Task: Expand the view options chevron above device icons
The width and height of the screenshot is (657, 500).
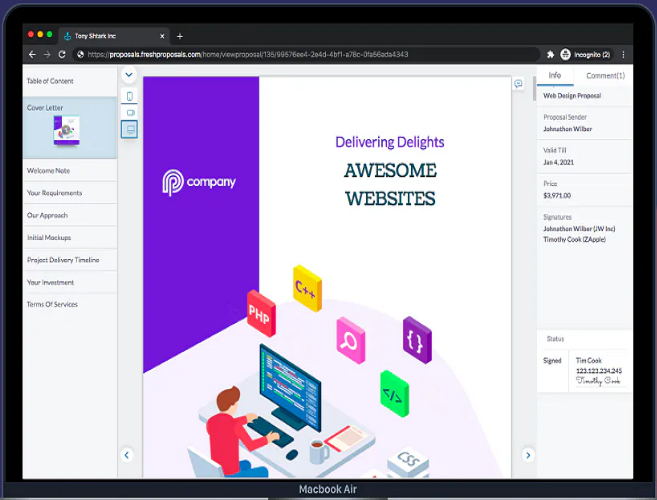Action: [130, 75]
